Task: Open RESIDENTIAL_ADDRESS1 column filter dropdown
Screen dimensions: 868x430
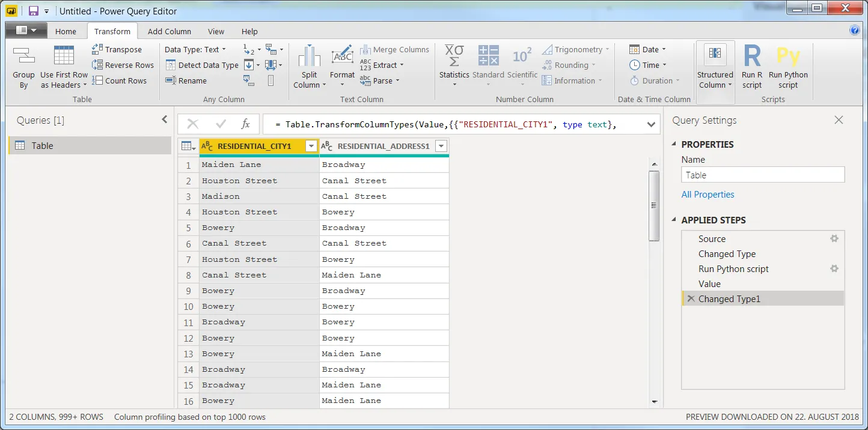Action: pyautogui.click(x=441, y=146)
